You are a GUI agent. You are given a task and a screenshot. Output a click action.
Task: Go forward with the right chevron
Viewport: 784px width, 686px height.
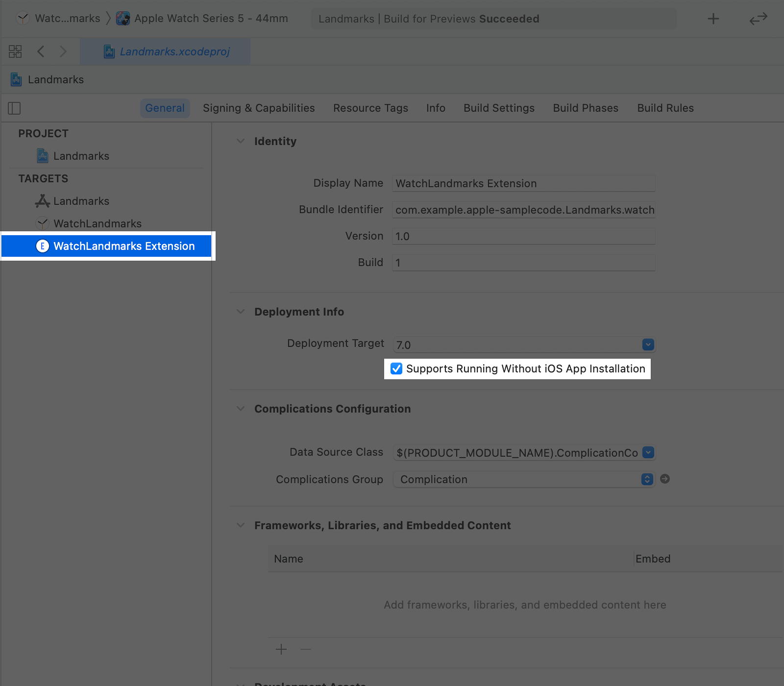click(63, 51)
